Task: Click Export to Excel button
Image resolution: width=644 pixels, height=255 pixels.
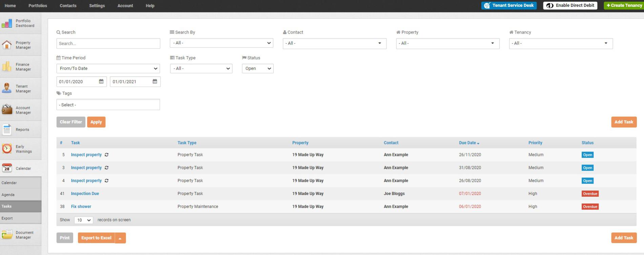Action: pos(97,238)
